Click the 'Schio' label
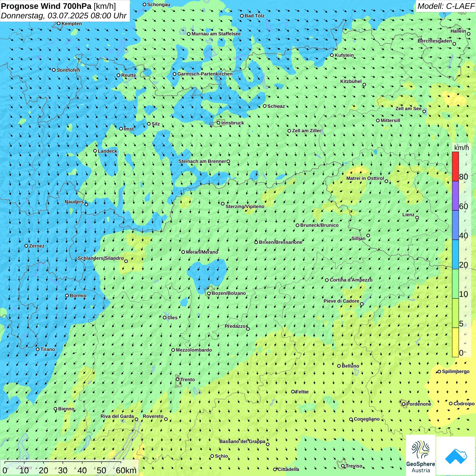This screenshot has height=476, width=476. tap(221, 456)
